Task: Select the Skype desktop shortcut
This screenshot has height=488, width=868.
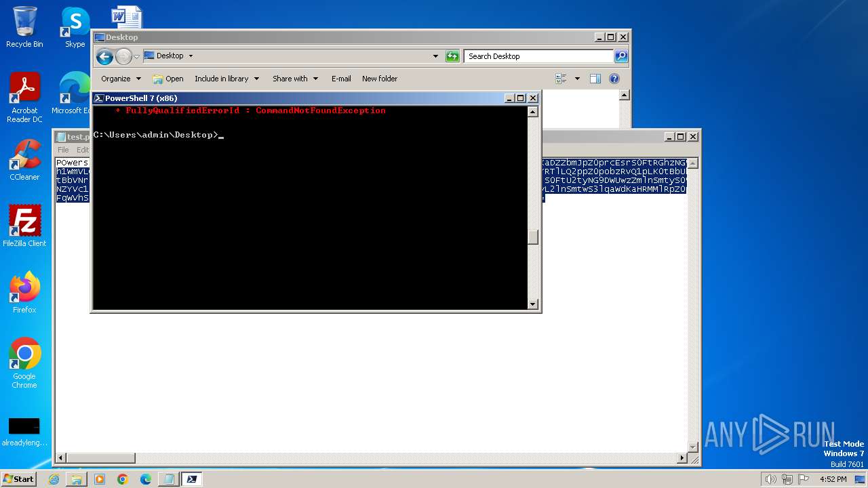Action: (x=75, y=27)
